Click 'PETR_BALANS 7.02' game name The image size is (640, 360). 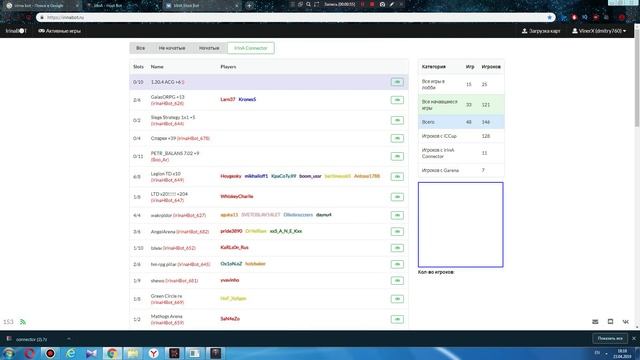[175, 153]
